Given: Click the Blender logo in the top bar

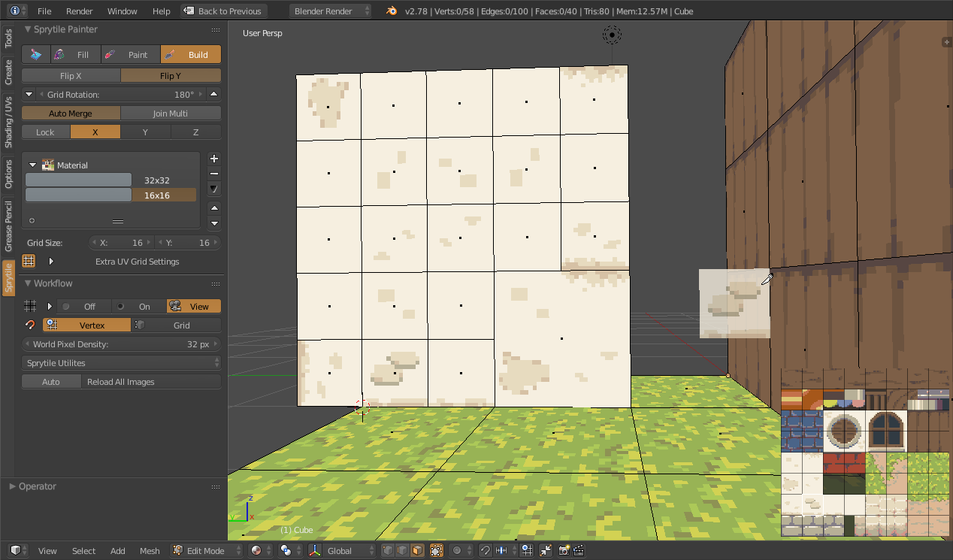Looking at the screenshot, I should 392,11.
